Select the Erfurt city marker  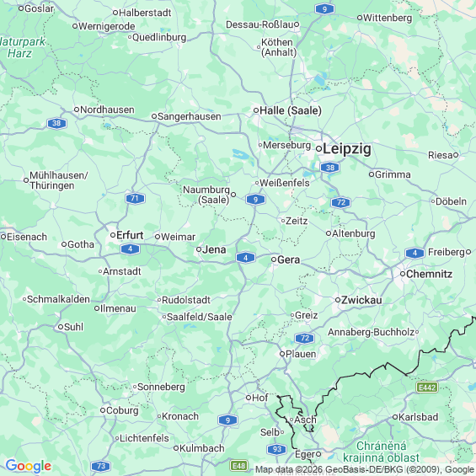[x=113, y=235]
